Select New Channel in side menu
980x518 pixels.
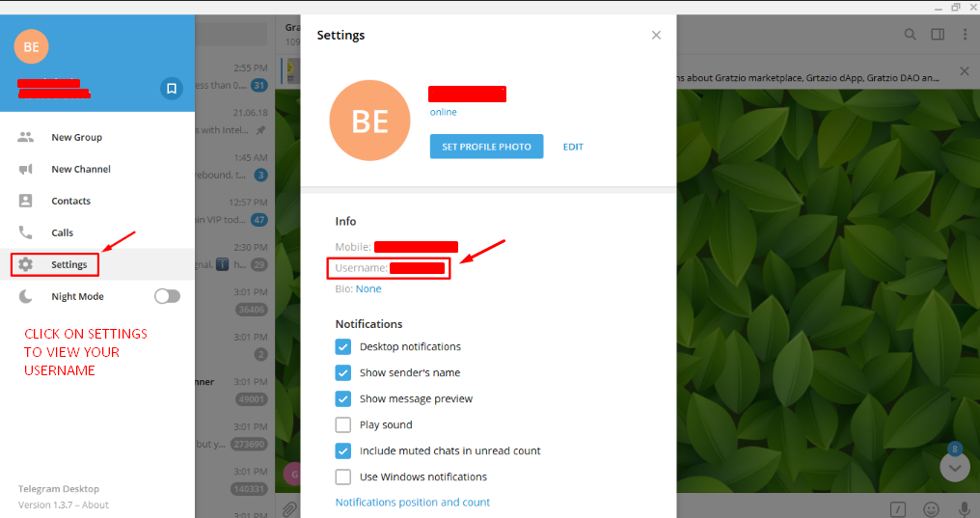tap(97, 170)
